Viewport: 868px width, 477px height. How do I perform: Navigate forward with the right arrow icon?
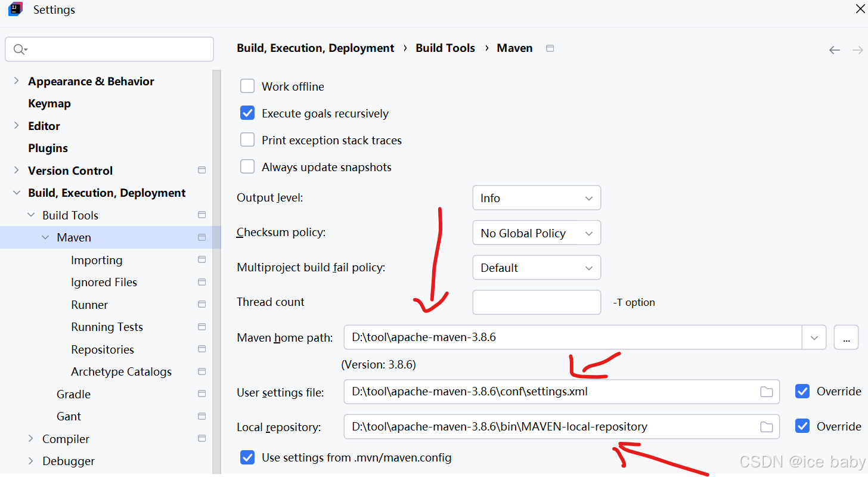pos(857,50)
